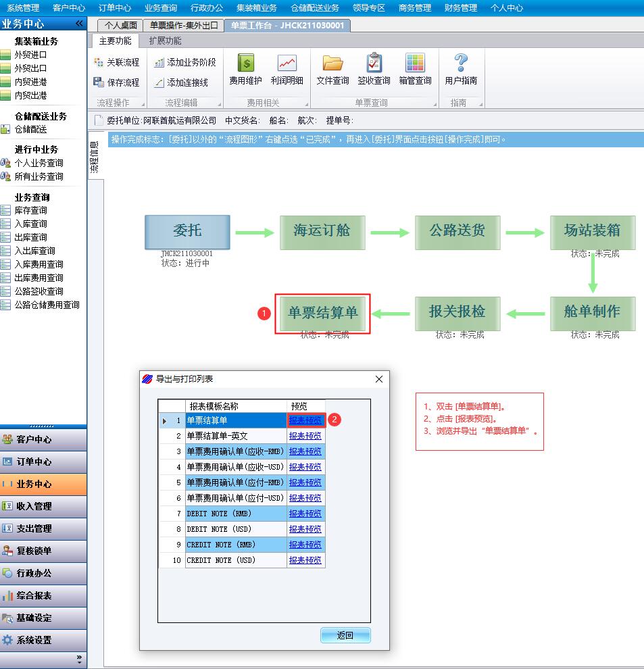Open the 财务管理 menu

coord(460,7)
